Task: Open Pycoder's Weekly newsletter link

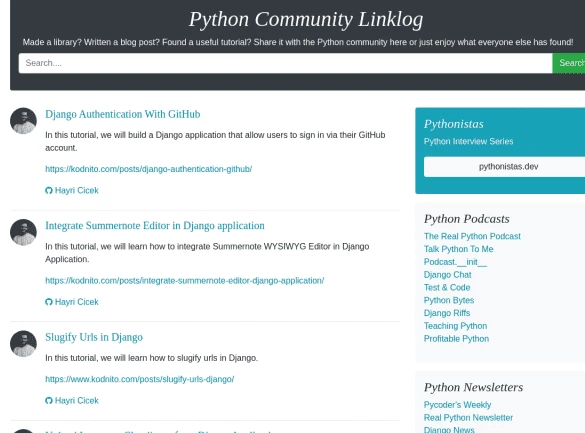Action: (x=457, y=405)
